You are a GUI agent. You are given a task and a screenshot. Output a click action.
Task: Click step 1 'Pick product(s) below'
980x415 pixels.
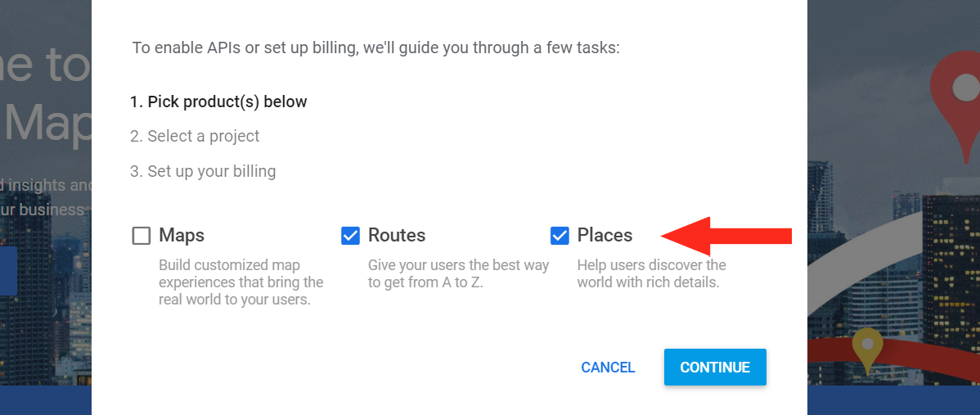click(218, 102)
